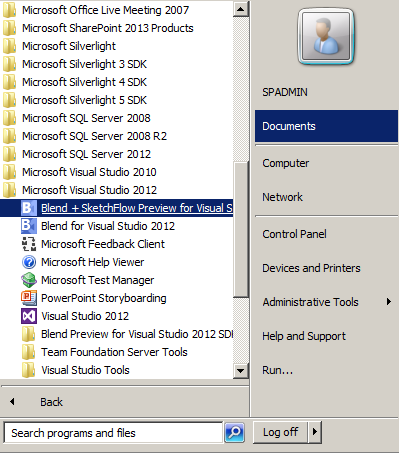The height and width of the screenshot is (453, 399).
Task: Click Microsoft SharePoint 2013 Products folder icon
Action: (x=9, y=28)
